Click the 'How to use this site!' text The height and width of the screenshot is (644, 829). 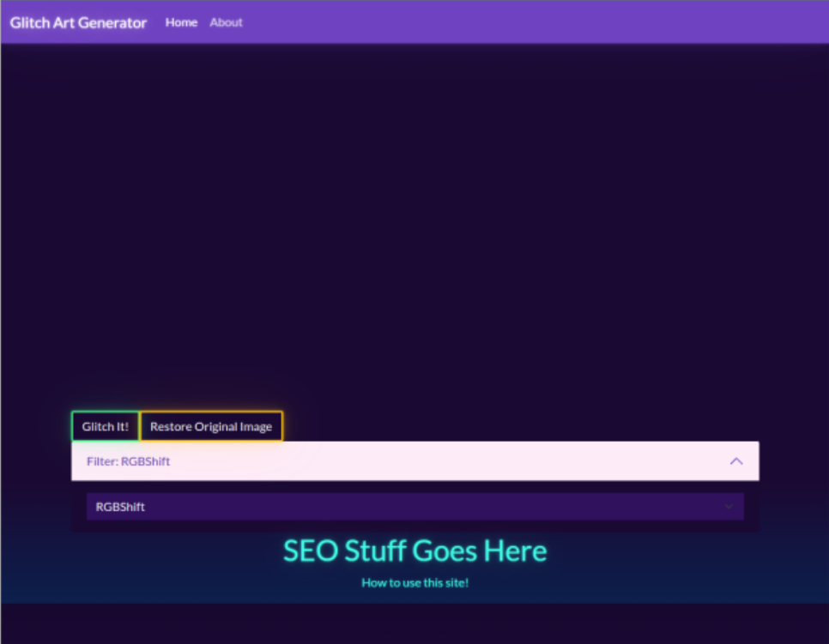coord(414,583)
